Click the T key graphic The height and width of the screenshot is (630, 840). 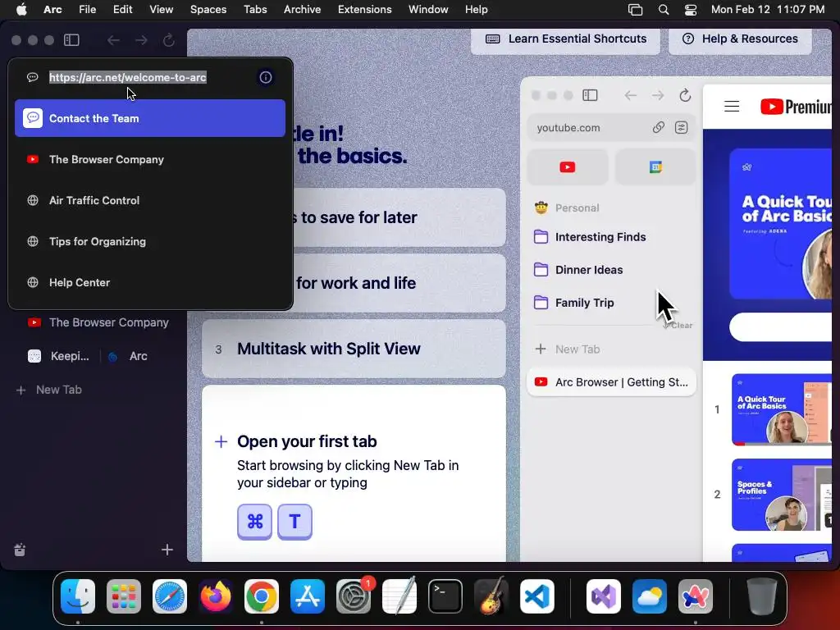pos(294,521)
